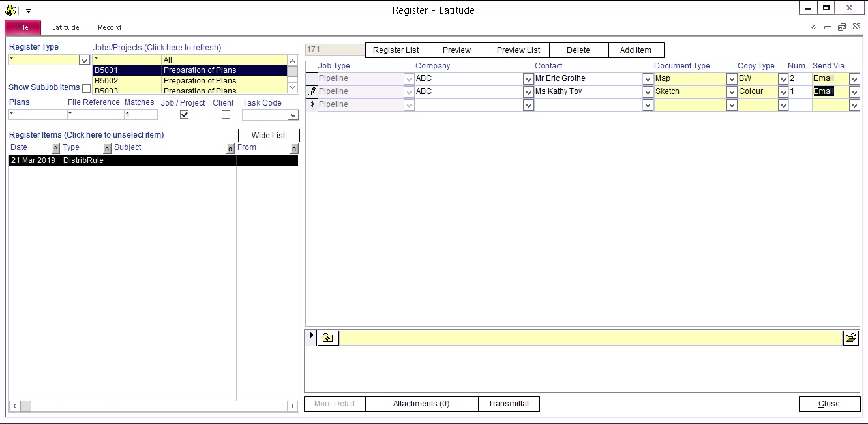Click sort button beside Date column header

click(x=55, y=148)
